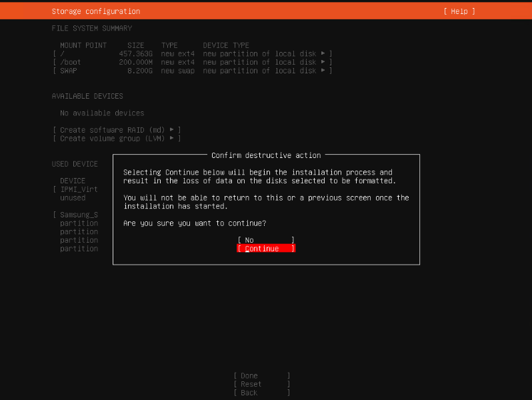Image resolution: width=532 pixels, height=400 pixels.
Task: Expand the SWAP partition row
Action: (193, 71)
